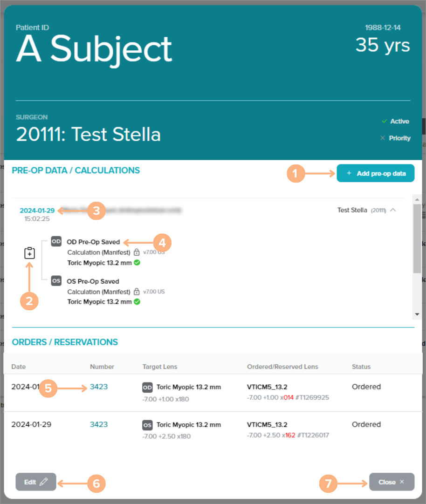Click the OS badge in the second order row
This screenshot has width=426, height=504.
pyautogui.click(x=147, y=425)
